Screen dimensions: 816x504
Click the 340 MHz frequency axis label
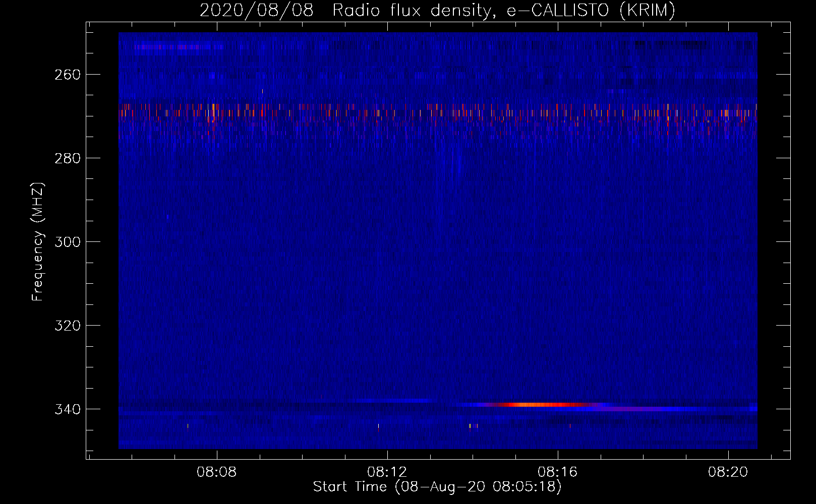click(68, 409)
